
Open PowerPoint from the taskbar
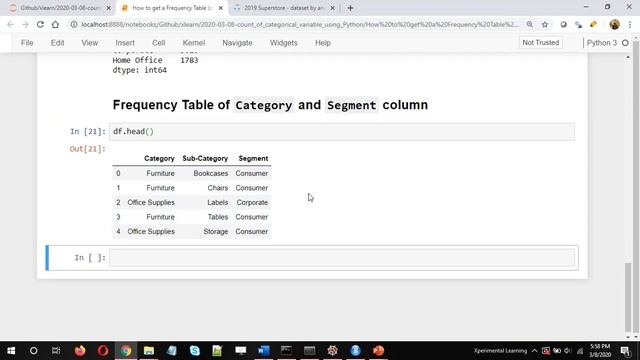[378, 351]
